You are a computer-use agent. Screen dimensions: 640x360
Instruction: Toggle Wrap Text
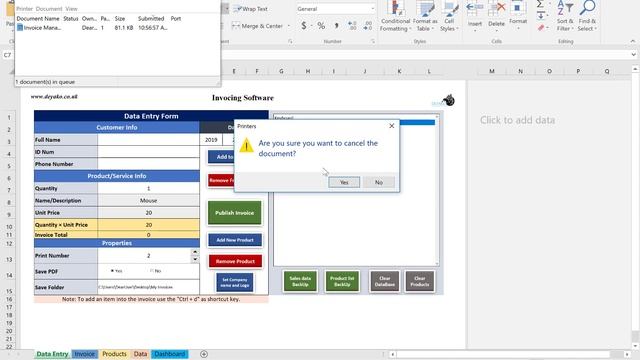click(250, 9)
